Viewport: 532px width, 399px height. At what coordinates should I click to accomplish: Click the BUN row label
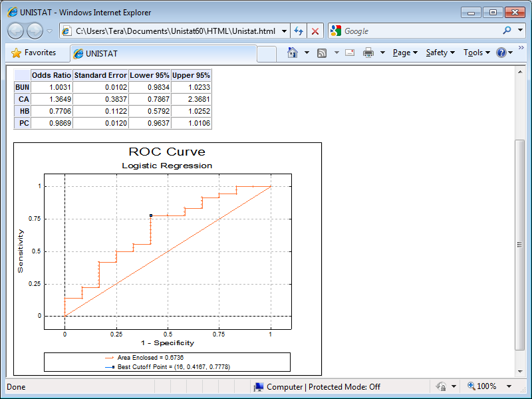[x=22, y=87]
